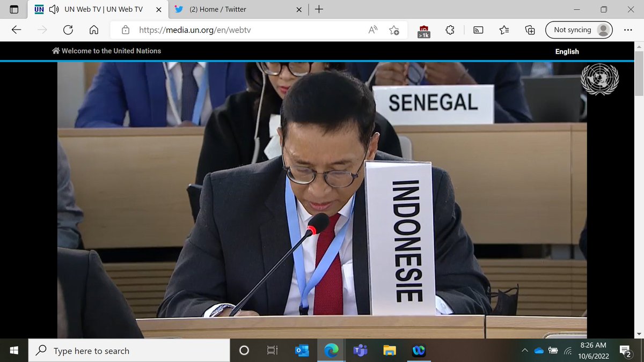Image resolution: width=644 pixels, height=362 pixels.
Task: Add current page to Collections
Action: point(530,30)
